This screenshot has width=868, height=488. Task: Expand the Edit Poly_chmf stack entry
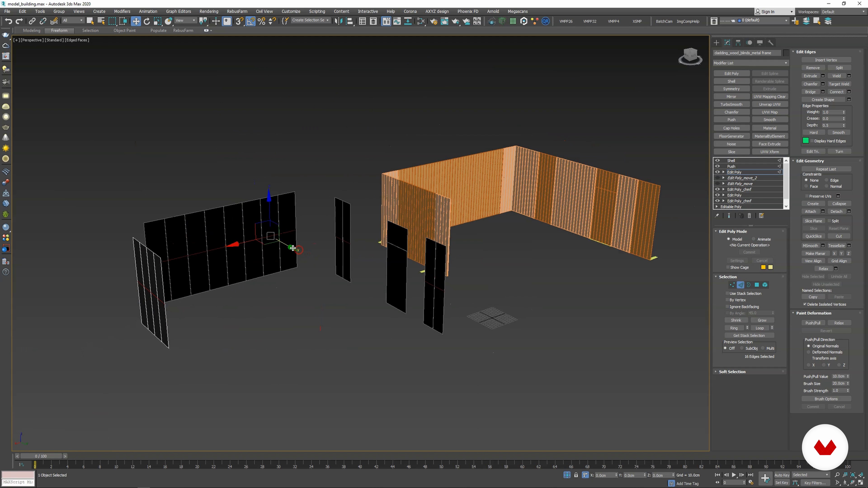click(x=723, y=189)
